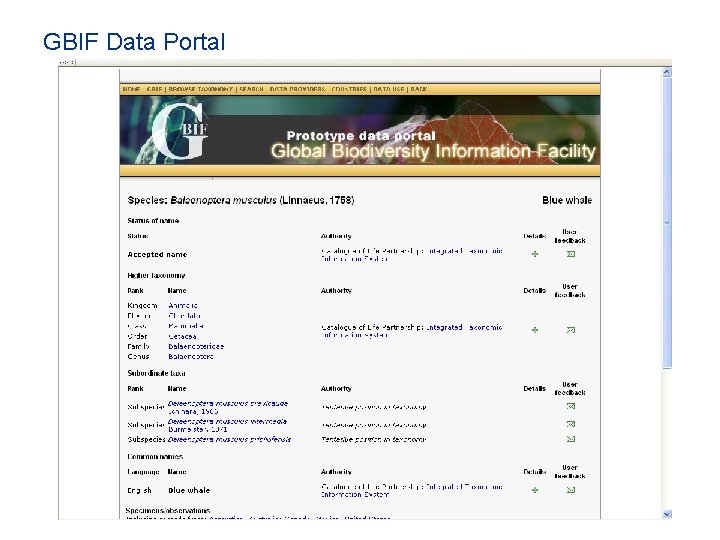Viewport: 720px width, 540px height.
Task: Go BACK using the navigation bar
Action: (x=418, y=89)
